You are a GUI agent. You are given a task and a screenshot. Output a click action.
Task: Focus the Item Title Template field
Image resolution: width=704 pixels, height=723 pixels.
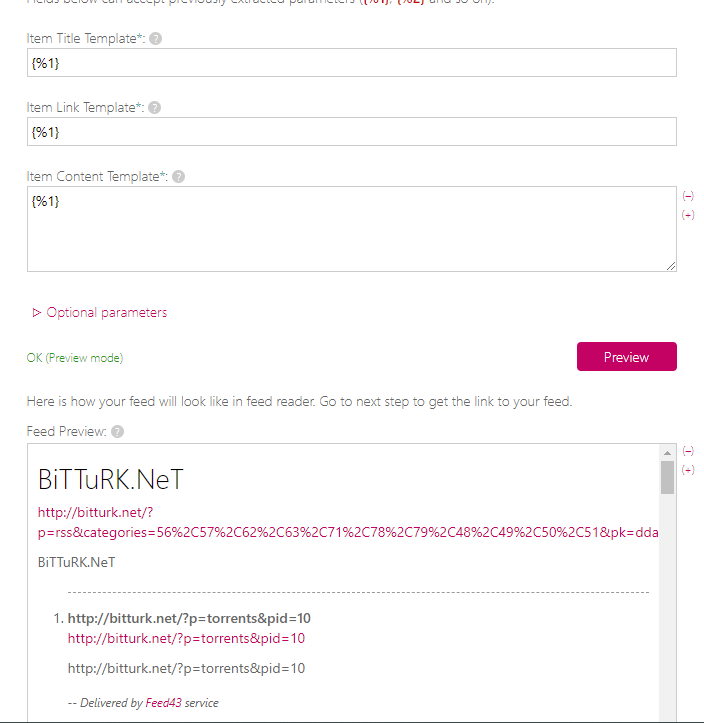352,63
